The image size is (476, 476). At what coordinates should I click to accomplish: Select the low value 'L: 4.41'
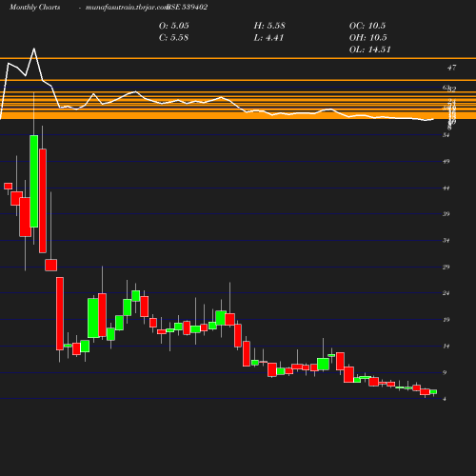pos(268,38)
